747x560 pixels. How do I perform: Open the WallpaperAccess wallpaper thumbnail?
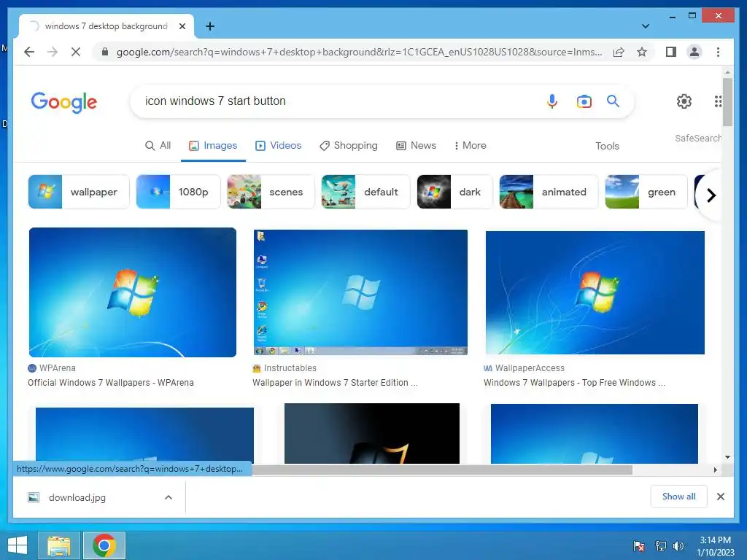pyautogui.click(x=595, y=293)
